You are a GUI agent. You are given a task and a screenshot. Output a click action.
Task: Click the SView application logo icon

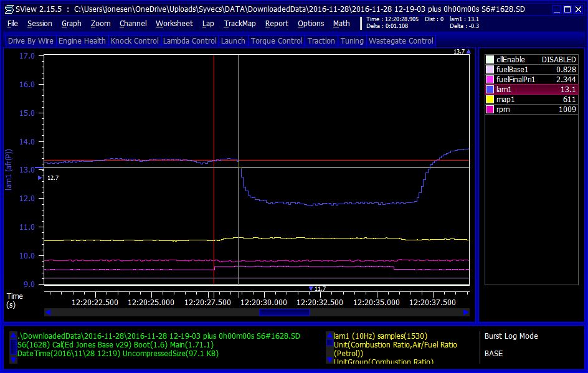(9, 9)
